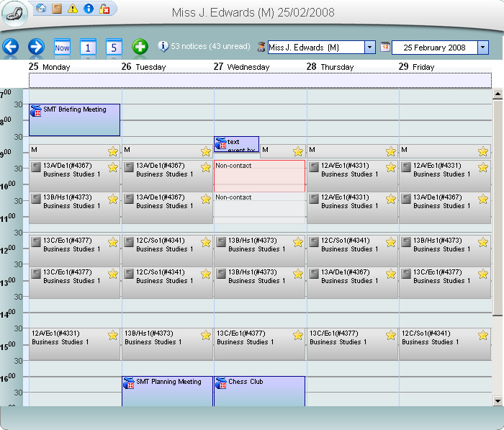This screenshot has width=504, height=430.
Task: Add a new event with green plus
Action: [140, 47]
